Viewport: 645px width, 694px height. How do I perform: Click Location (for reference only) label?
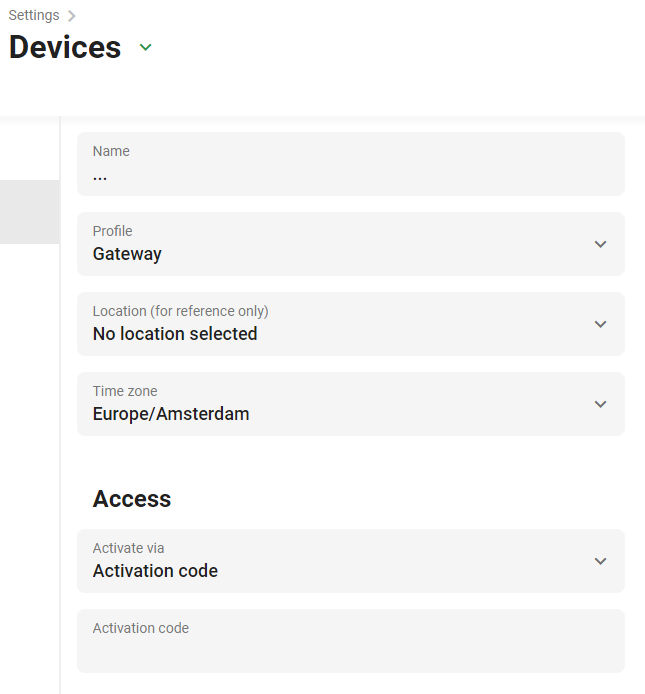(180, 311)
